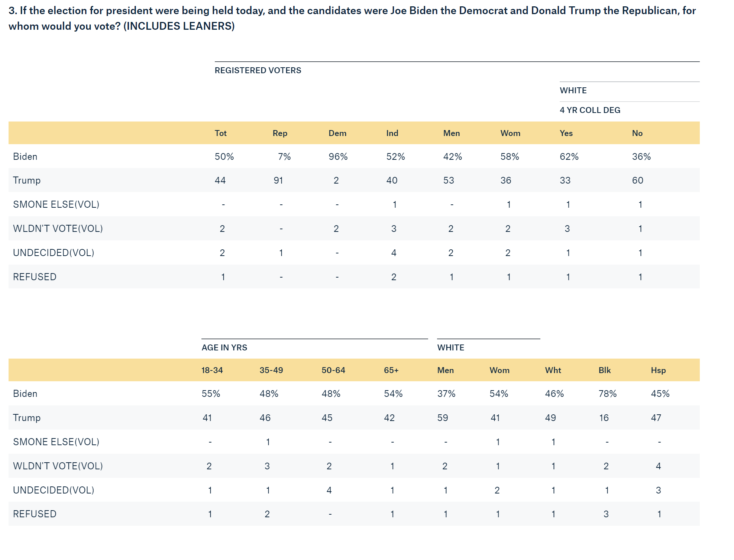This screenshot has width=734, height=560.
Task: Select Trump value 33 under Yes column
Action: (x=565, y=180)
